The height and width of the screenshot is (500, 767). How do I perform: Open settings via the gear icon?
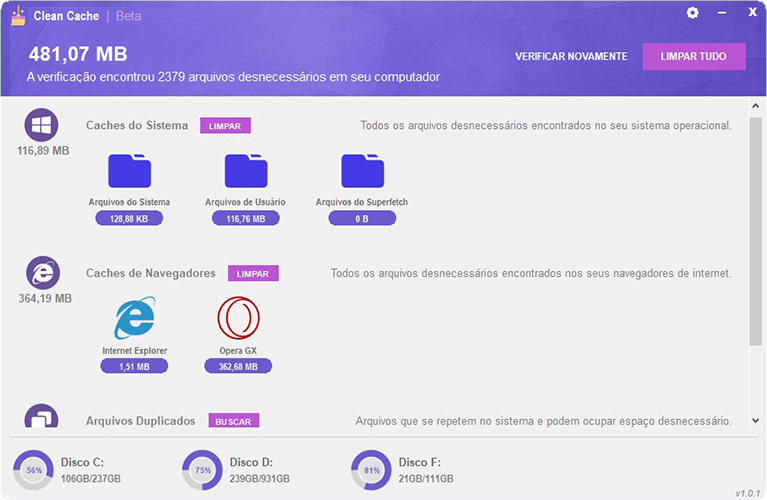click(x=692, y=13)
